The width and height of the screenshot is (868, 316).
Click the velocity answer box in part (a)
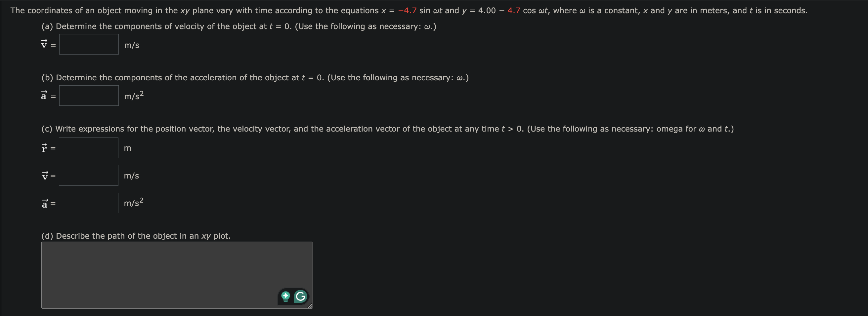88,44
